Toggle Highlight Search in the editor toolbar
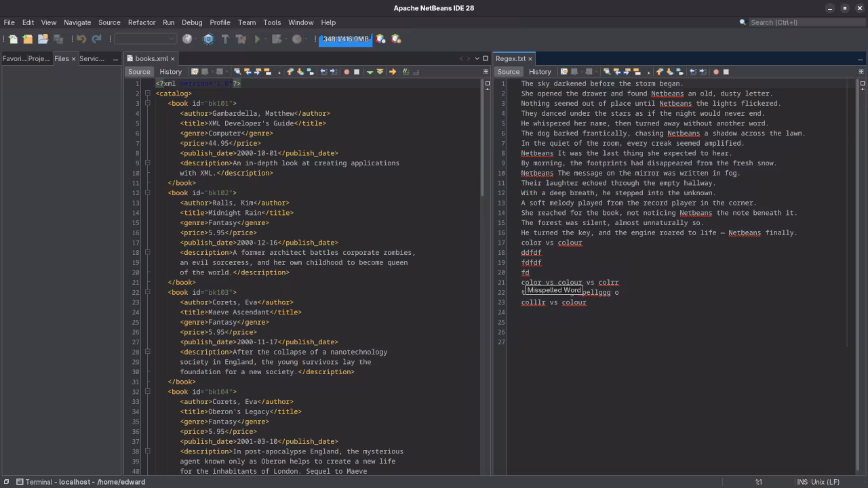The image size is (868, 488). point(269,71)
